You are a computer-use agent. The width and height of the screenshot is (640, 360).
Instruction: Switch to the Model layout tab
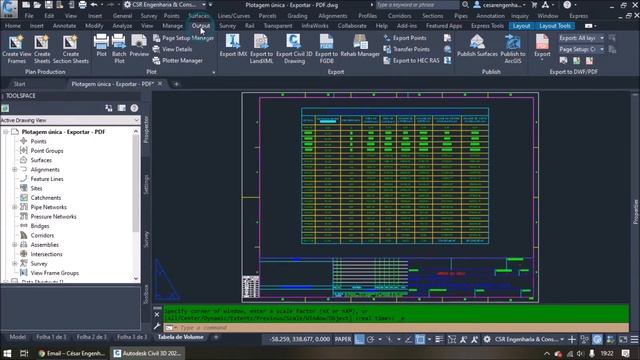[x=17, y=337]
